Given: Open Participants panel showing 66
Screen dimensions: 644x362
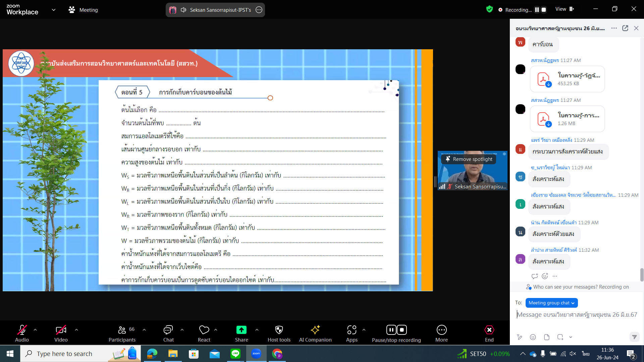Looking at the screenshot, I should tap(122, 333).
